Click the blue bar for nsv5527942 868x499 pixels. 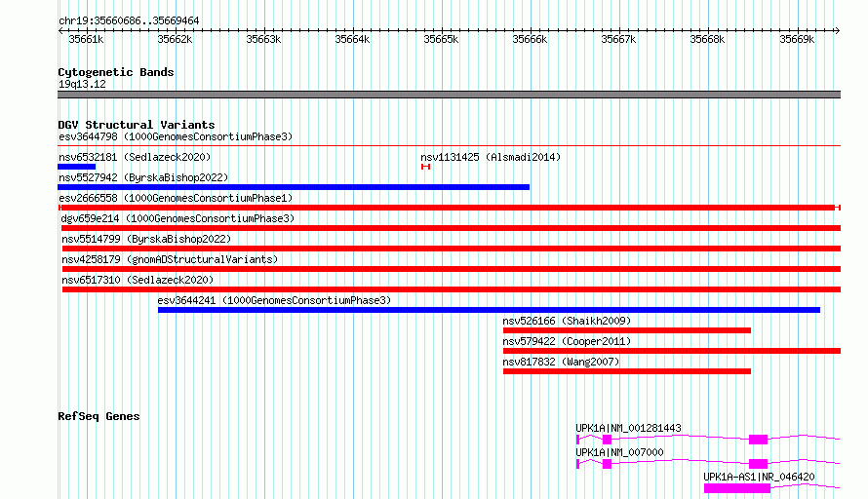point(294,187)
